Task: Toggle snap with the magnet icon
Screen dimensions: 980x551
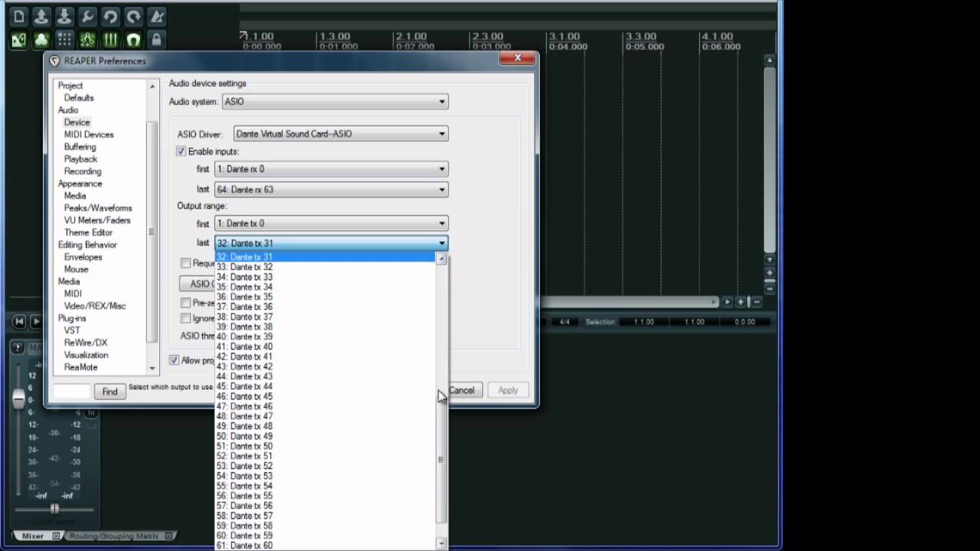Action: tap(133, 40)
